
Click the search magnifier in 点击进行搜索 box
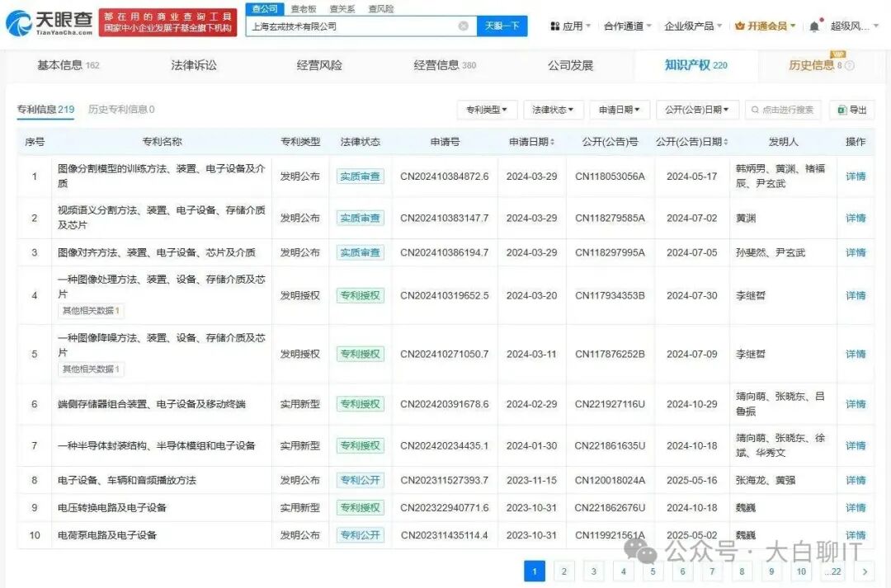[x=755, y=110]
